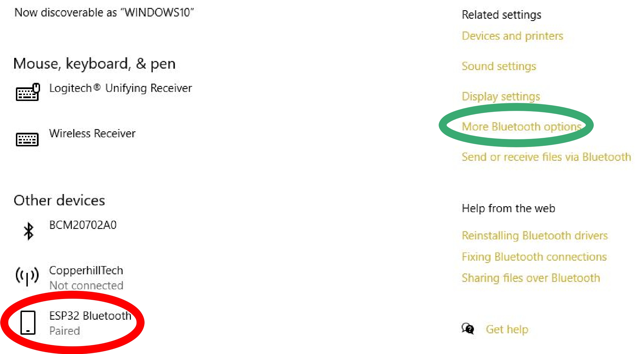Image resolution: width=644 pixels, height=354 pixels.
Task: Open Send or receive files via Bluetooth
Action: coord(546,157)
